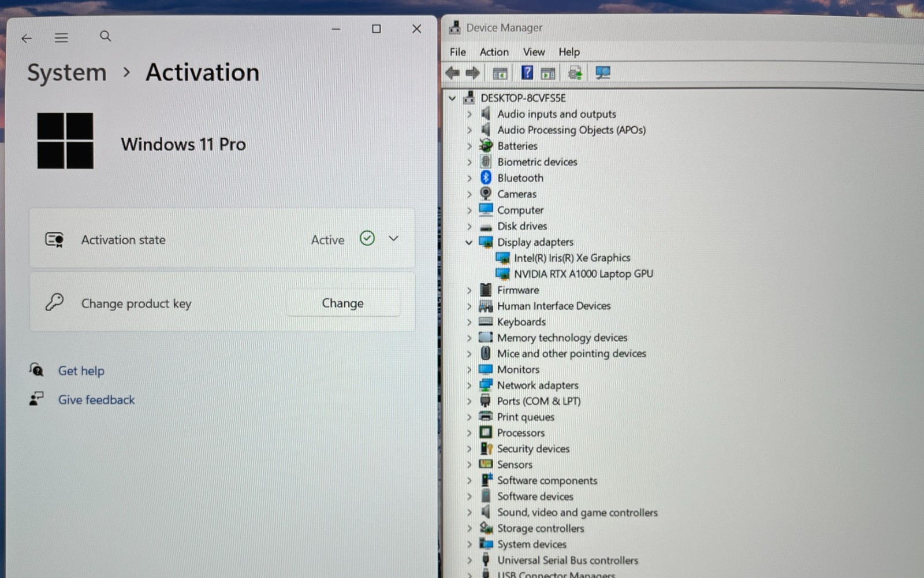
Task: Select the Computer category icon
Action: point(486,209)
